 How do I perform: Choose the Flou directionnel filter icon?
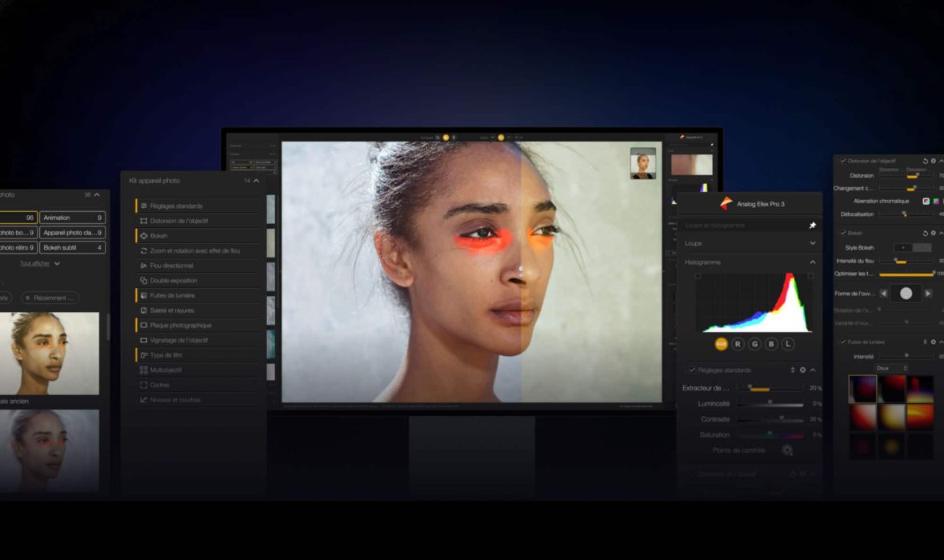click(x=143, y=266)
